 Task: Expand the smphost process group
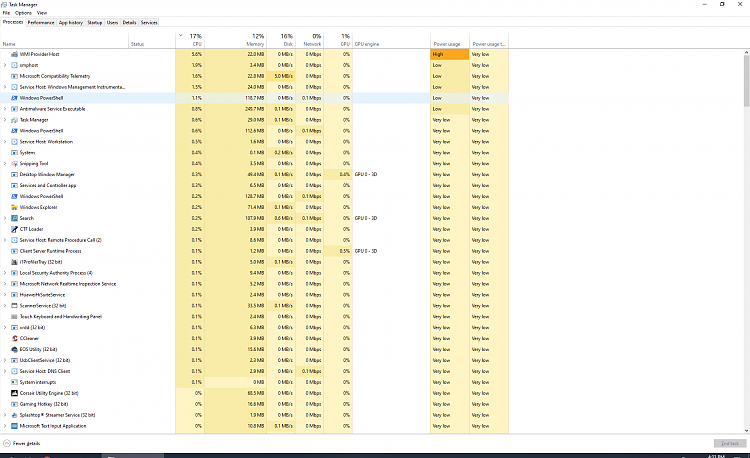[x=5, y=65]
